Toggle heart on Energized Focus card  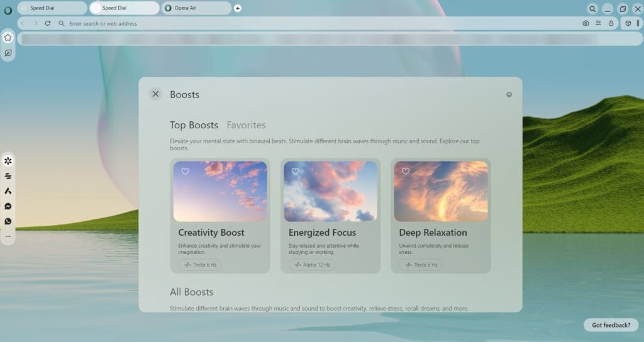click(296, 171)
